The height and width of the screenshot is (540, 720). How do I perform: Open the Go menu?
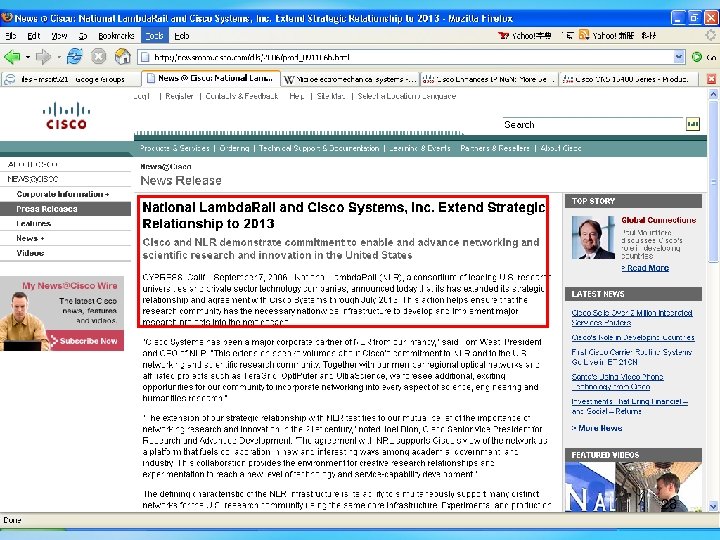click(83, 35)
